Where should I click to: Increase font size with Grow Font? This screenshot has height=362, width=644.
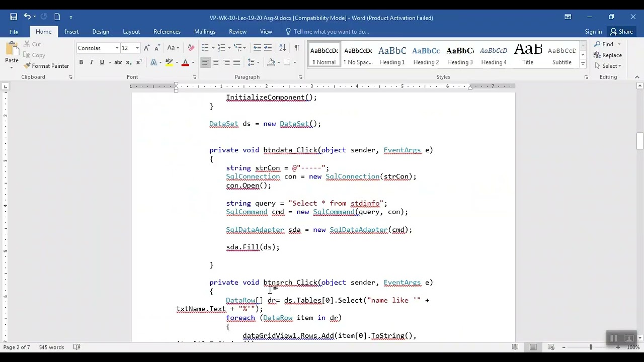[x=146, y=48]
